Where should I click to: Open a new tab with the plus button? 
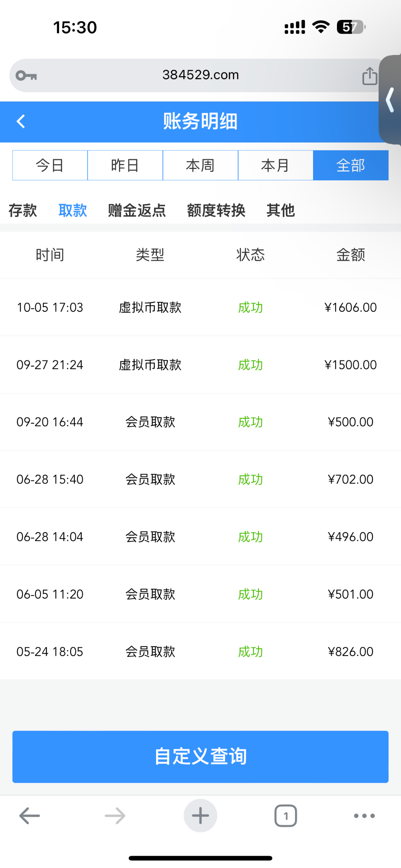[200, 816]
